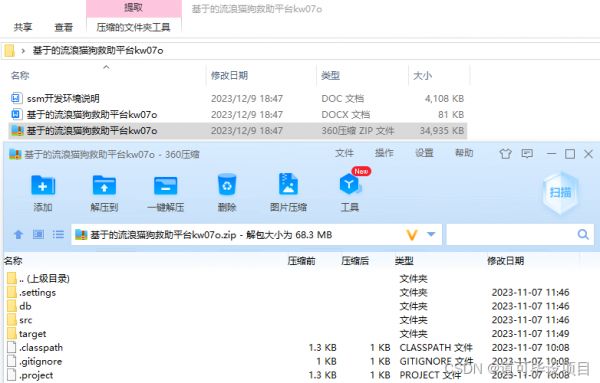This screenshot has height=383, width=600.
Task: Click the folder icon in Explorer address bar
Action: coord(9,51)
